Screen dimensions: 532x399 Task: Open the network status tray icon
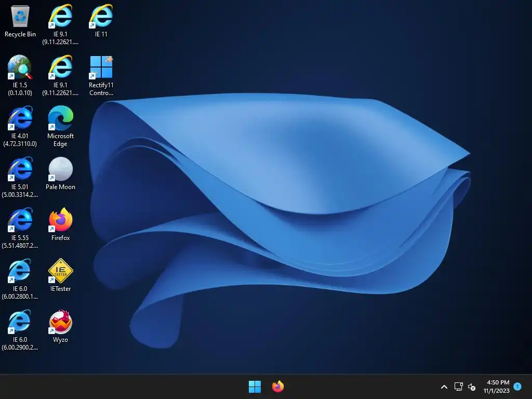pyautogui.click(x=458, y=387)
